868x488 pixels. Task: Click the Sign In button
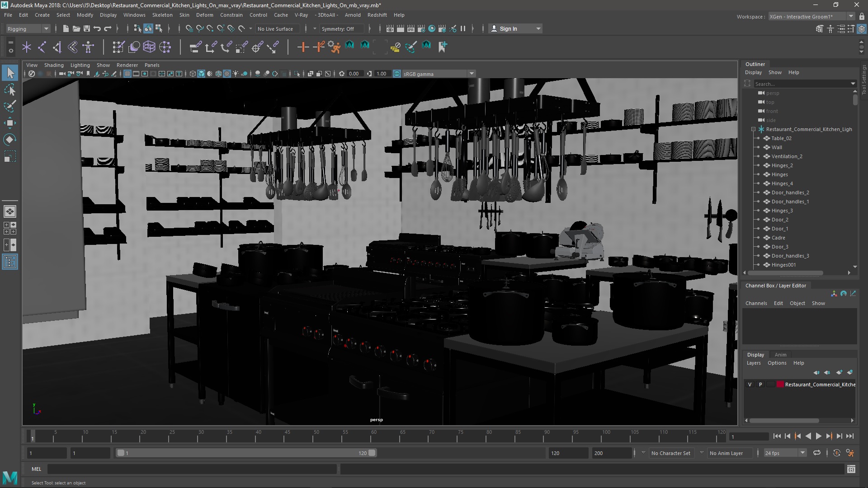508,28
